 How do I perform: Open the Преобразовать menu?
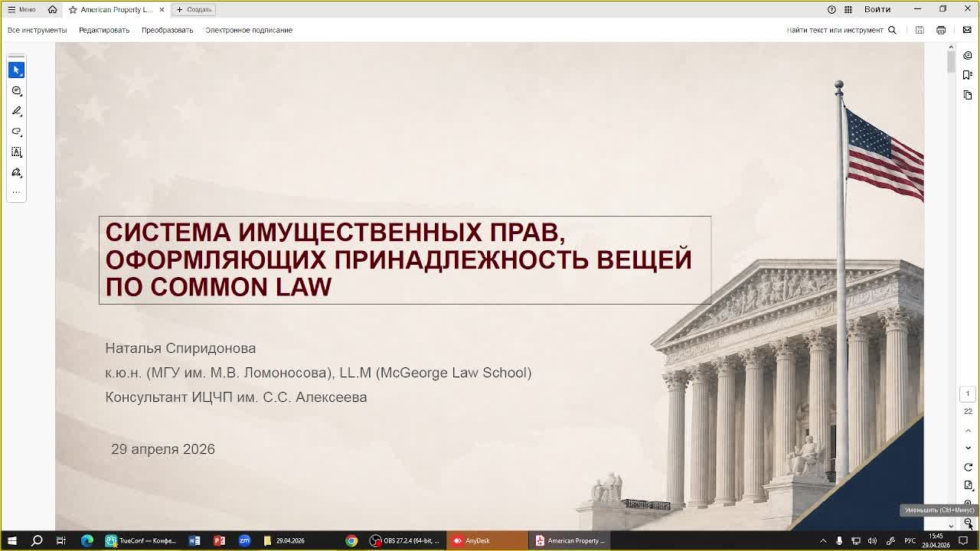[167, 30]
